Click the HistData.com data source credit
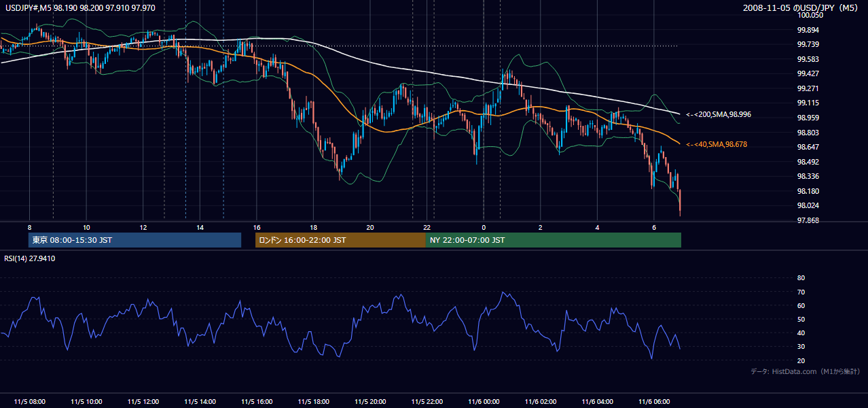The width and height of the screenshot is (868, 408). pyautogui.click(x=806, y=371)
